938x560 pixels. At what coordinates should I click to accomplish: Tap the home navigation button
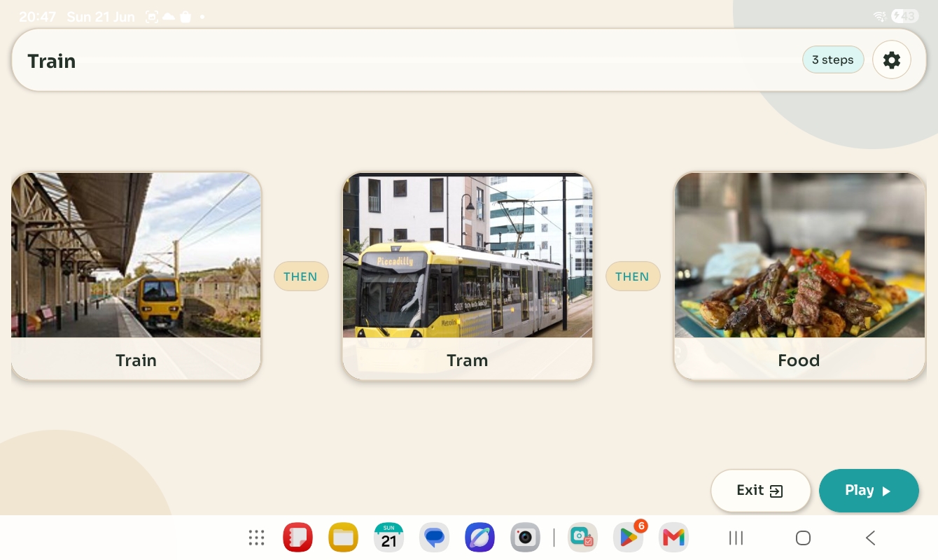pos(803,538)
